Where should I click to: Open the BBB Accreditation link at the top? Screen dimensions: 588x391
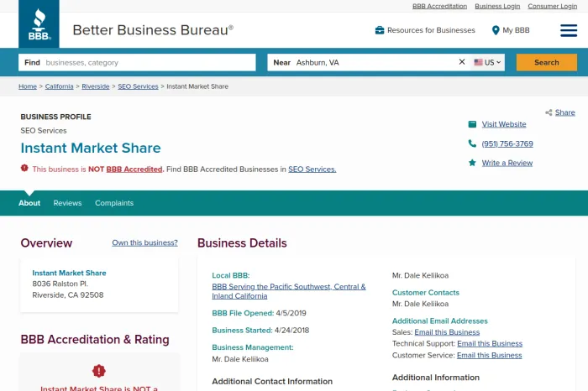(x=439, y=6)
